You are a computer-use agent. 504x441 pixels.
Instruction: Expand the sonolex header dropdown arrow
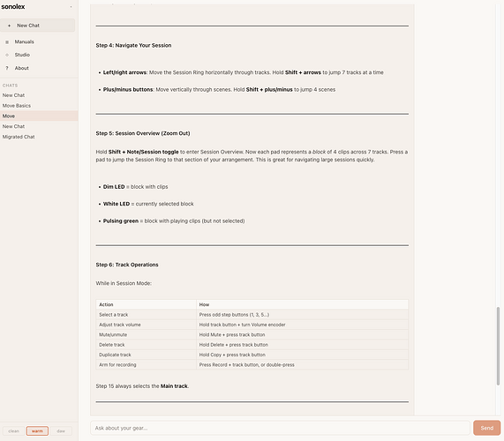click(x=71, y=7)
